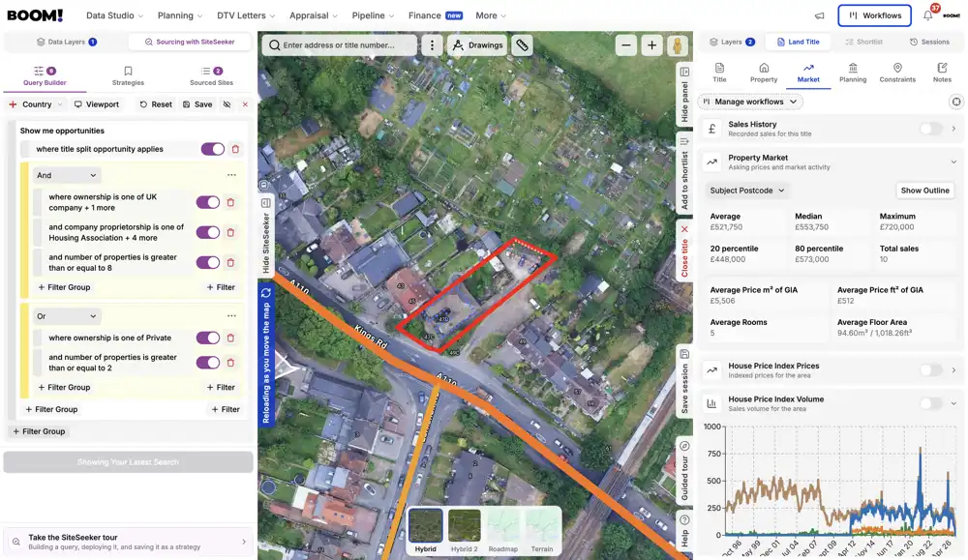Click the Hide SiteSeeker vertical tab

click(x=266, y=236)
